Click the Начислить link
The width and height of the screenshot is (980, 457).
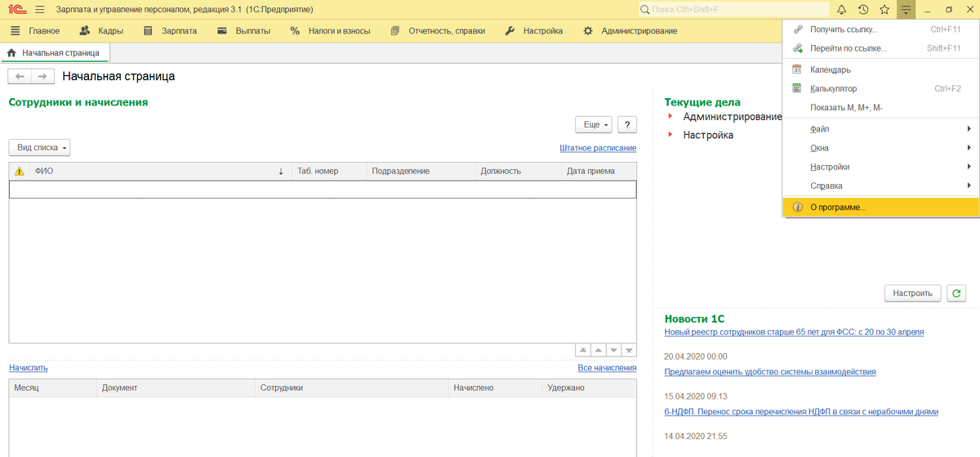29,368
